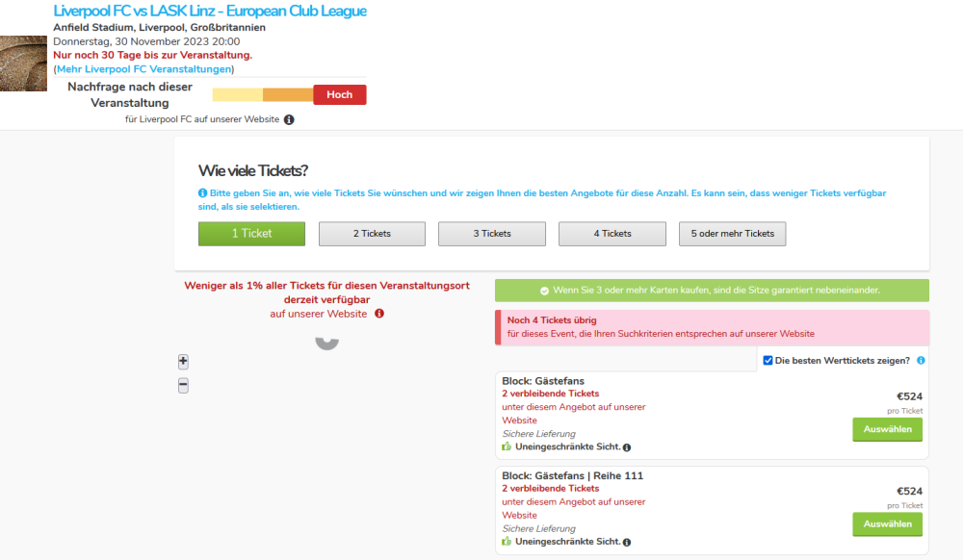The image size is (963, 560).
Task: Open the Liverpool FC vs LASK Linz title link
Action: (x=210, y=12)
